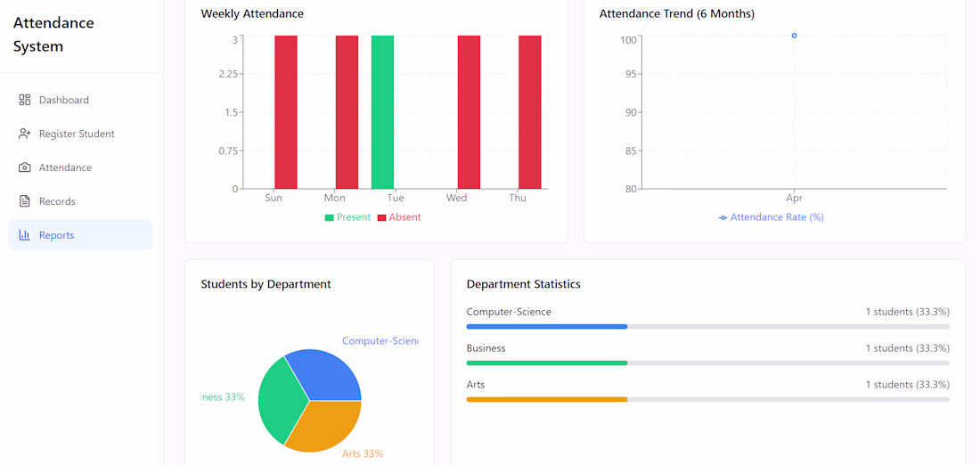Click the green Tue present bar
Viewport: 980px width, 465px height.
click(382, 112)
